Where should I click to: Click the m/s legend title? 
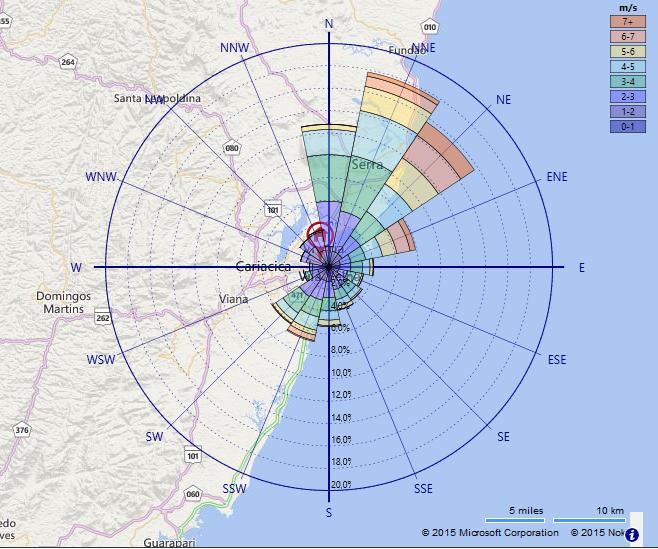point(628,8)
